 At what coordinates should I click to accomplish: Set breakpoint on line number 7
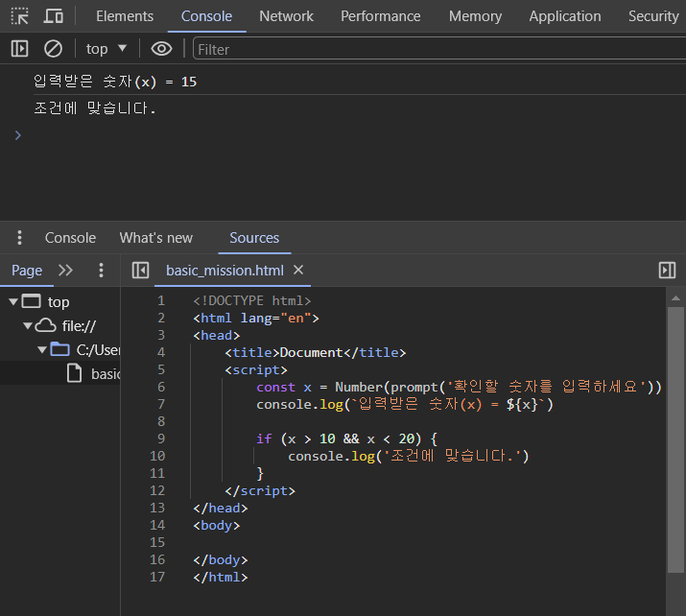(161, 404)
